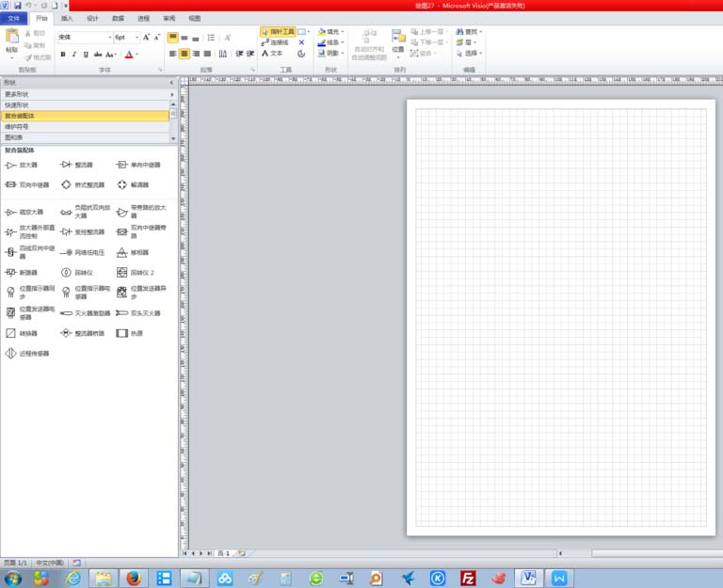Click the Text Block rotate icon
Viewport: 723px width, 588px height.
[x=301, y=54]
